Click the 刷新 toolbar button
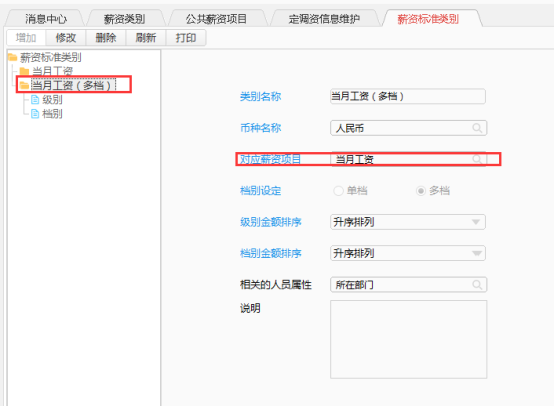The width and height of the screenshot is (554, 406). pos(146,37)
